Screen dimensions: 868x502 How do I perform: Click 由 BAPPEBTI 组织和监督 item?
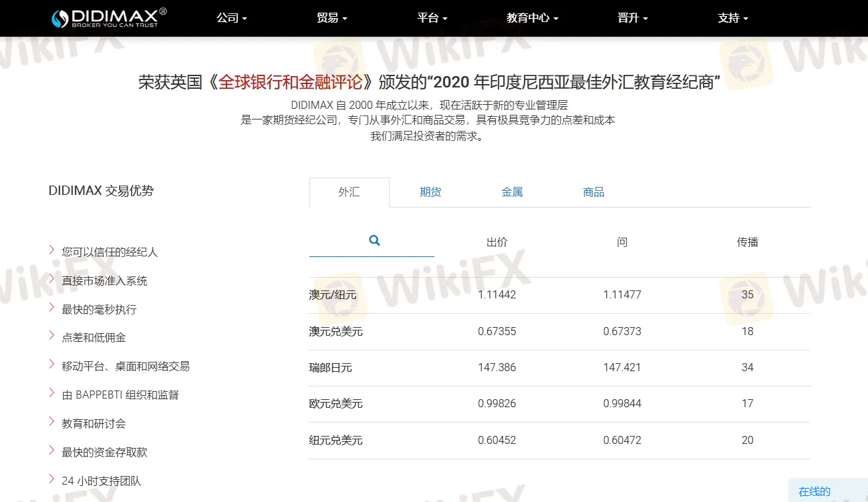click(120, 395)
